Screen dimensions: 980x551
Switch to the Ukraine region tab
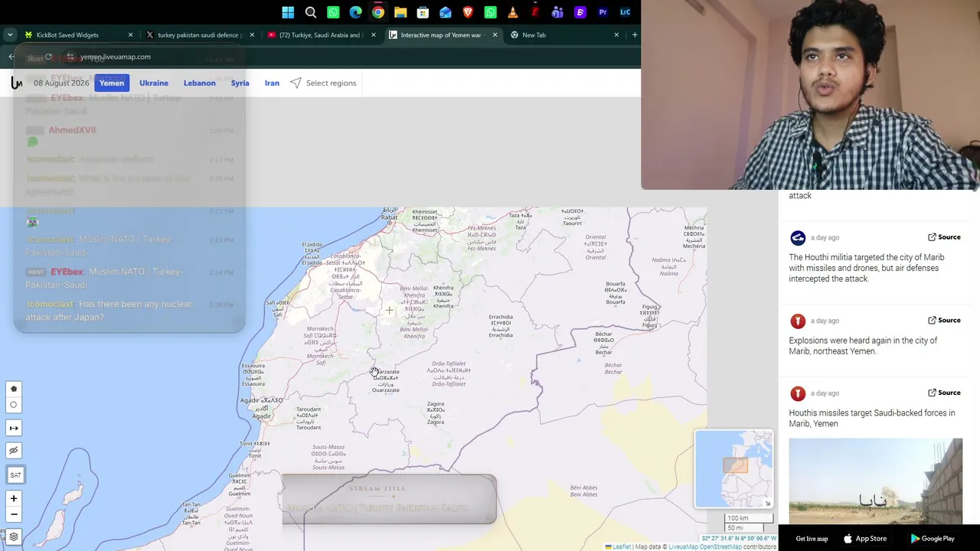click(x=154, y=83)
